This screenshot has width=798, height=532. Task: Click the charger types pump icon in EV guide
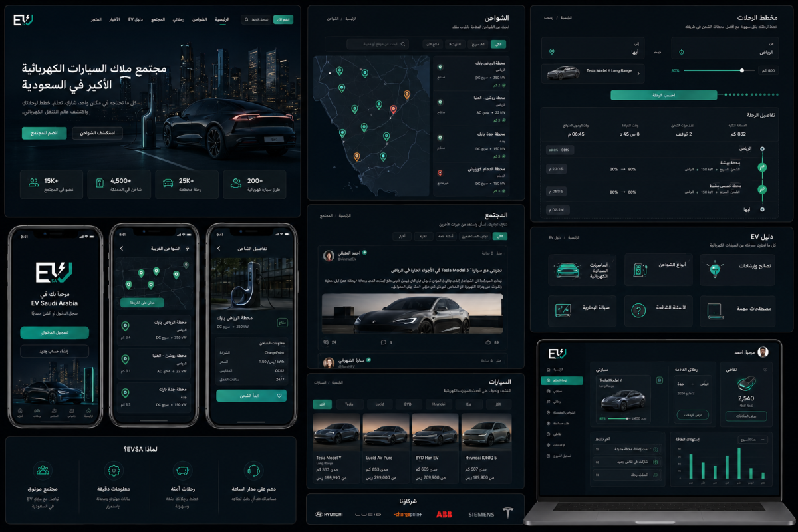[x=640, y=270]
